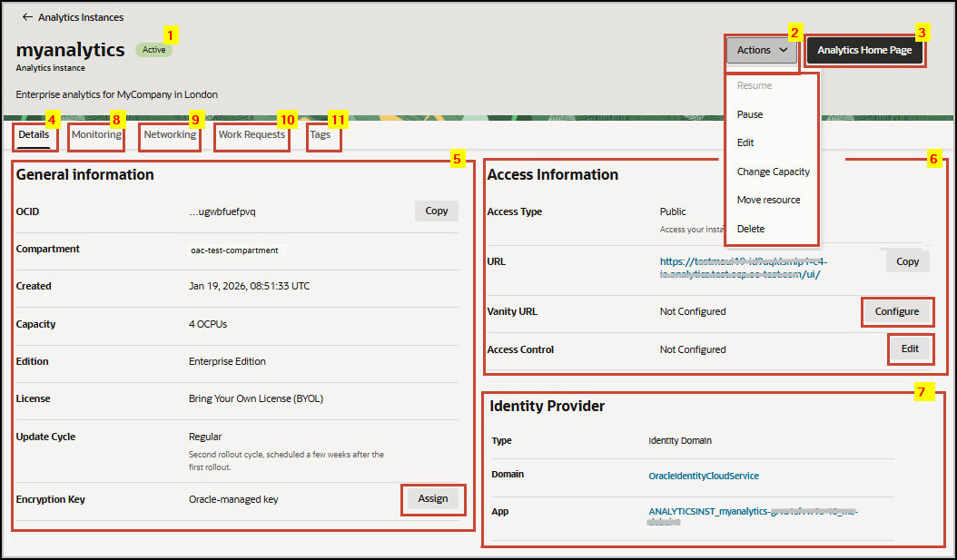Screen dimensions: 957x560
Task: Choose Delete from the Actions menu
Action: [751, 229]
